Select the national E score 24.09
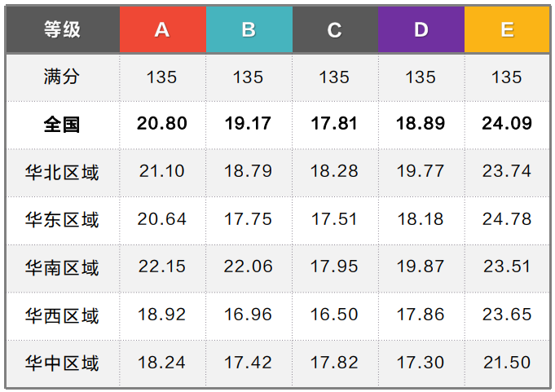 (507, 124)
